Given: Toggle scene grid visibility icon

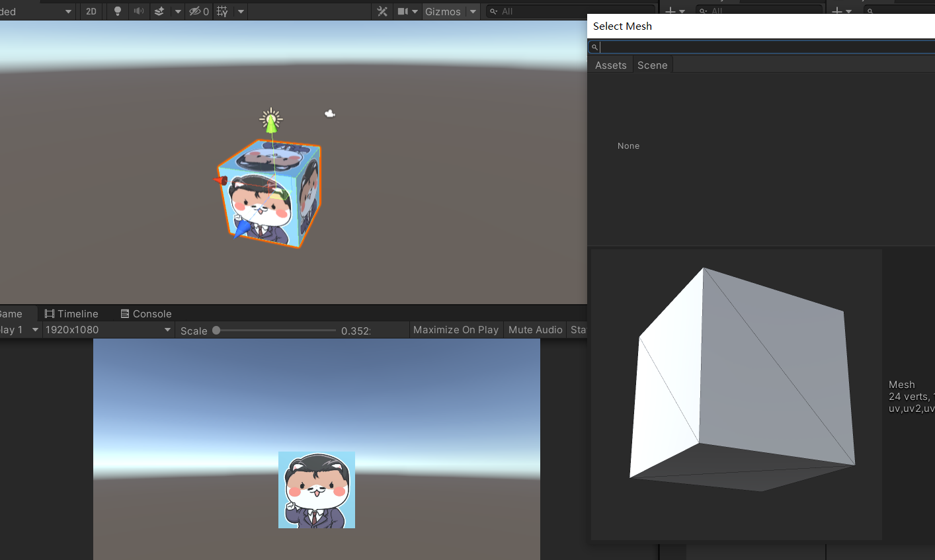Looking at the screenshot, I should coord(222,11).
